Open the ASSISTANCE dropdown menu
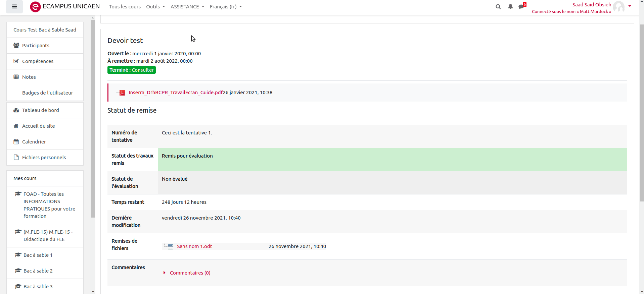The width and height of the screenshot is (644, 294). click(x=187, y=7)
